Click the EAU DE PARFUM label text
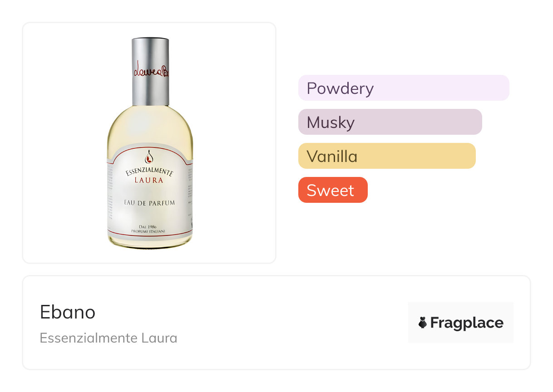 pyautogui.click(x=149, y=203)
